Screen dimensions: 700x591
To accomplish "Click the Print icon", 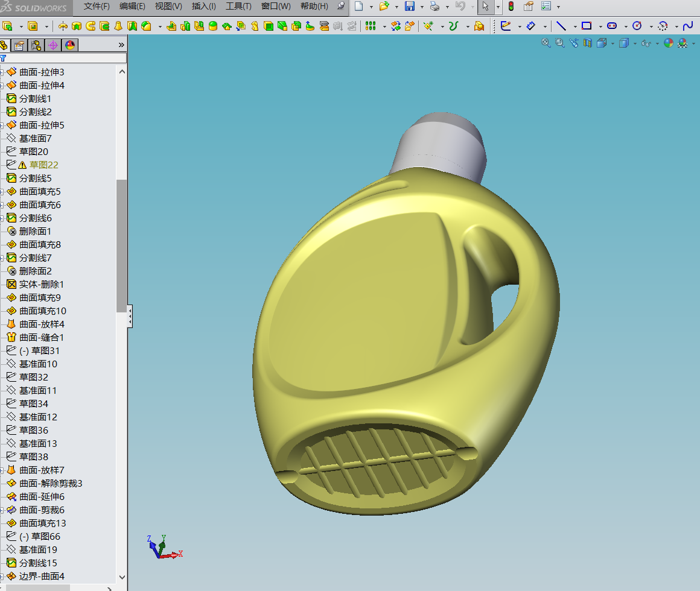I will [434, 6].
